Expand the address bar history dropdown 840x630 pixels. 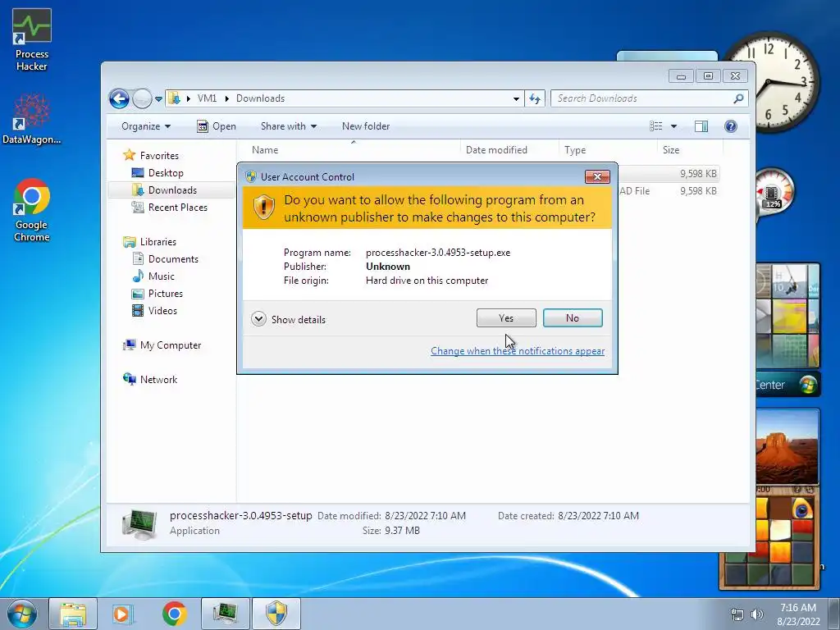[x=516, y=98]
